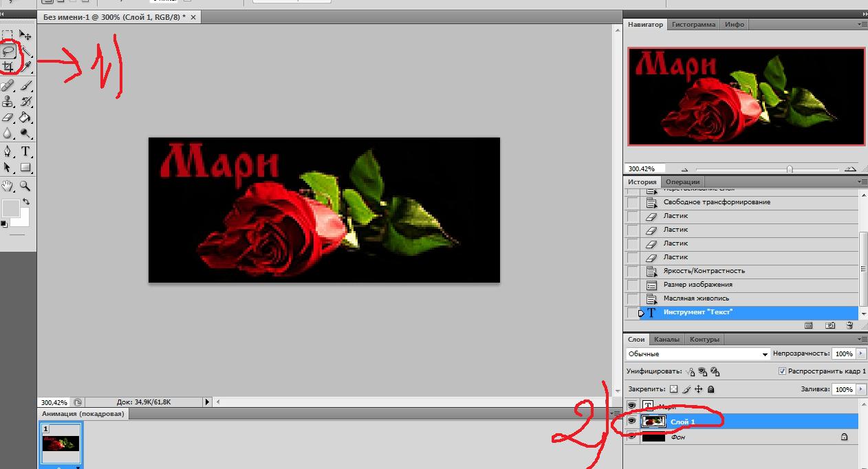Delete current history state

coord(849,325)
